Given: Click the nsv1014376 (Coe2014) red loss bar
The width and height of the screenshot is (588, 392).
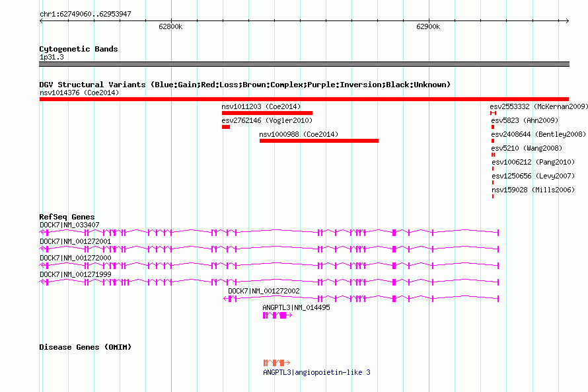Looking at the screenshot, I should [304, 99].
